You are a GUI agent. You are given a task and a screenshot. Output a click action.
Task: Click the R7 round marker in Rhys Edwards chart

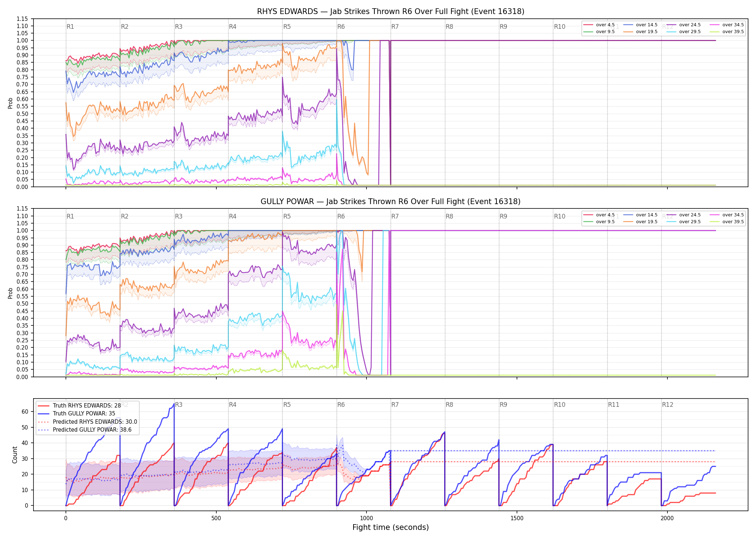pyautogui.click(x=395, y=27)
